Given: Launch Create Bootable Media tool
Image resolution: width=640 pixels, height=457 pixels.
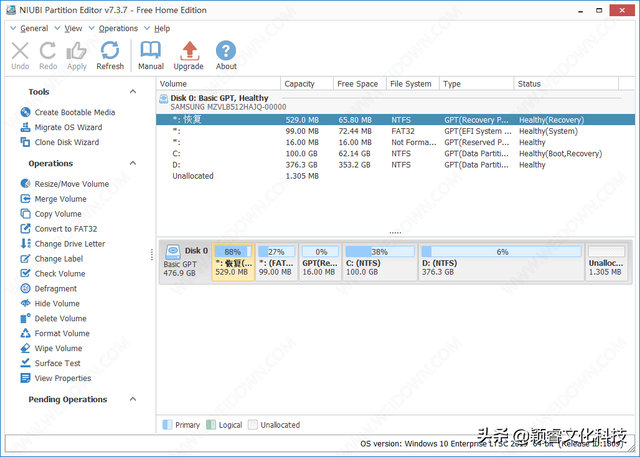Looking at the screenshot, I should tap(74, 112).
